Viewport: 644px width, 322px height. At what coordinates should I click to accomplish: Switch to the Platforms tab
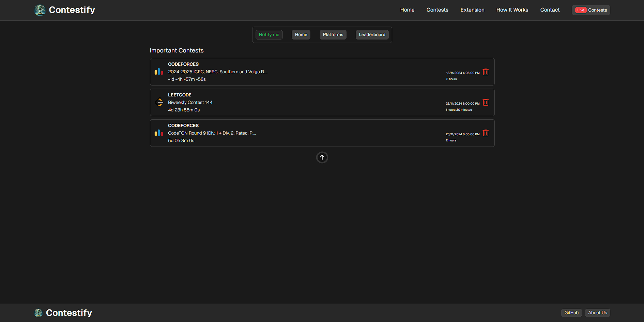[333, 34]
